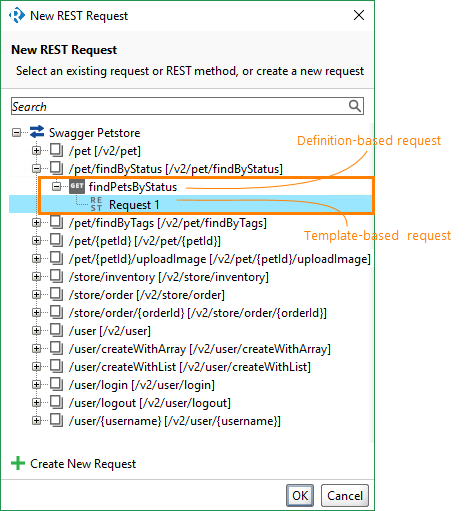Expand the /user/login node

[x=36, y=385]
